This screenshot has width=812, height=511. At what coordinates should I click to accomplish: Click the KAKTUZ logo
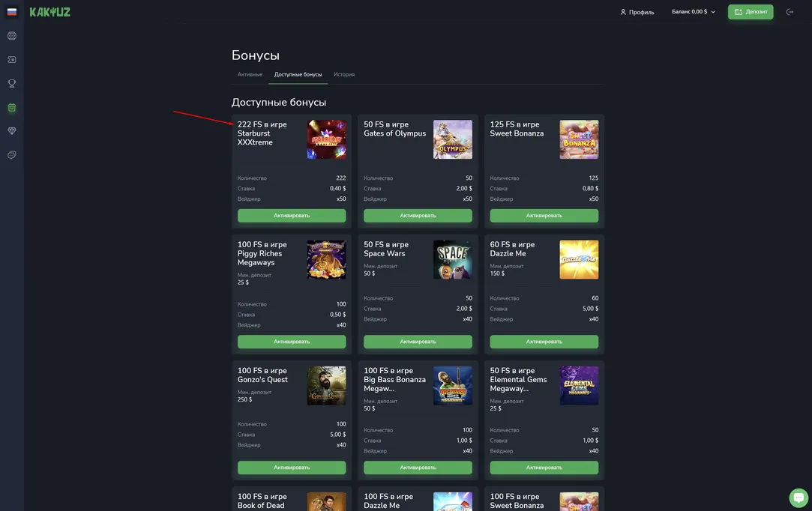[x=49, y=12]
